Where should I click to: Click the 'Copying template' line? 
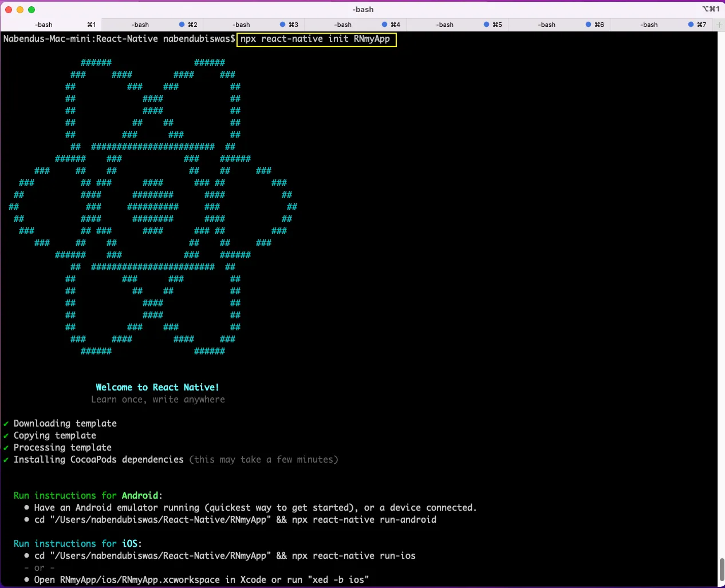coord(50,436)
